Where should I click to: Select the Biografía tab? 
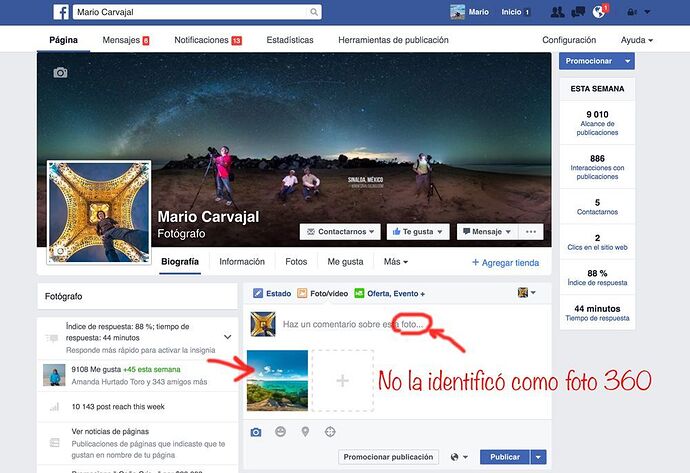point(180,261)
